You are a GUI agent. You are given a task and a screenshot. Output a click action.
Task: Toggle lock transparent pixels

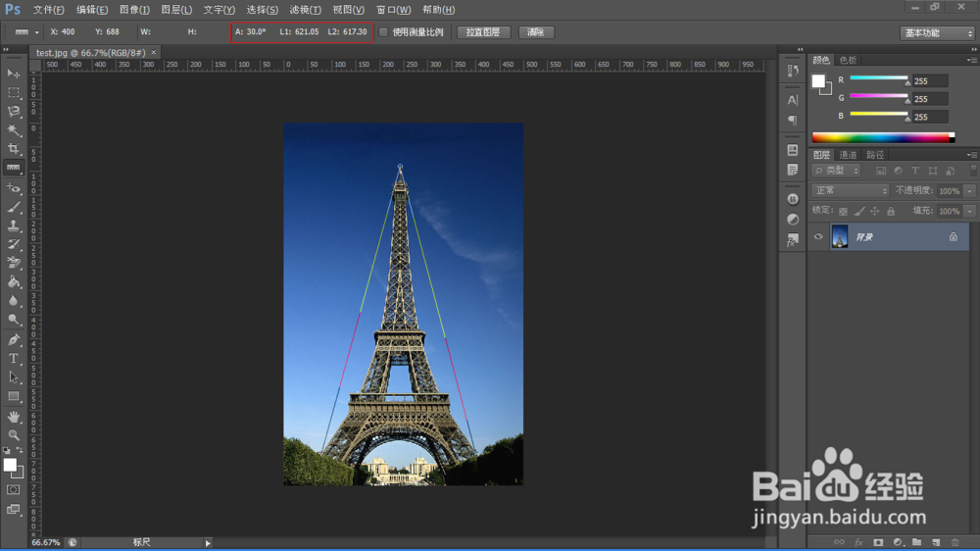click(x=843, y=212)
